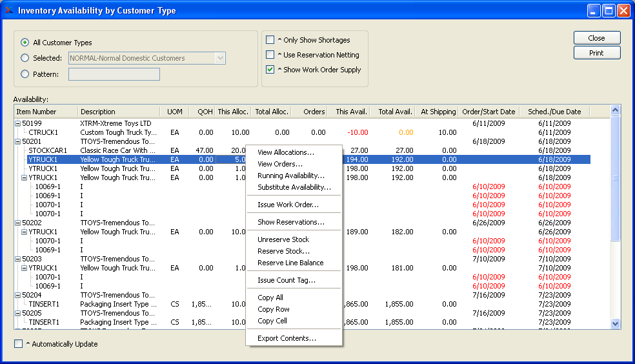
Task: Minimize the Inventory Availability window
Action: (x=594, y=10)
